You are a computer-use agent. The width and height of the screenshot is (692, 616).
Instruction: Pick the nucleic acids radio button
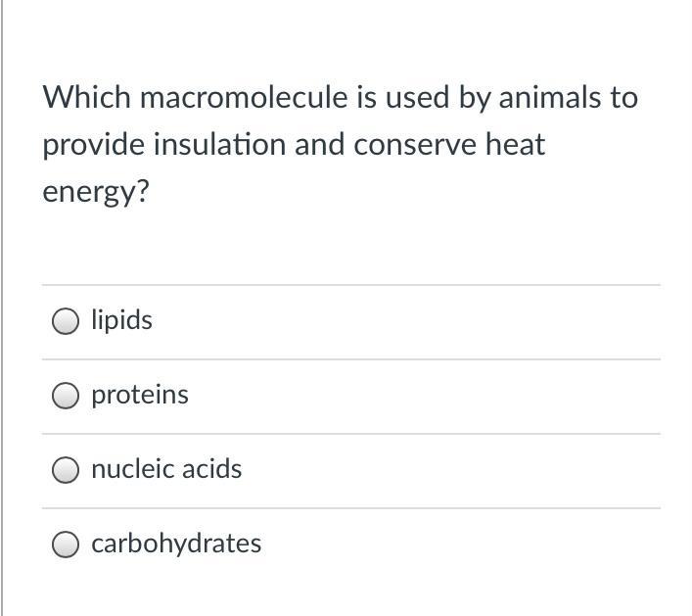[66, 470]
